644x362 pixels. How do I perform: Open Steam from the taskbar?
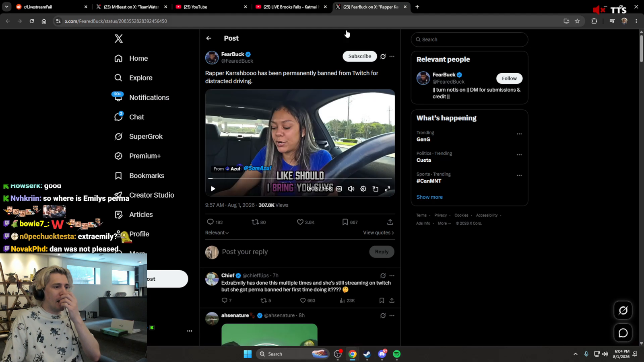(x=367, y=354)
